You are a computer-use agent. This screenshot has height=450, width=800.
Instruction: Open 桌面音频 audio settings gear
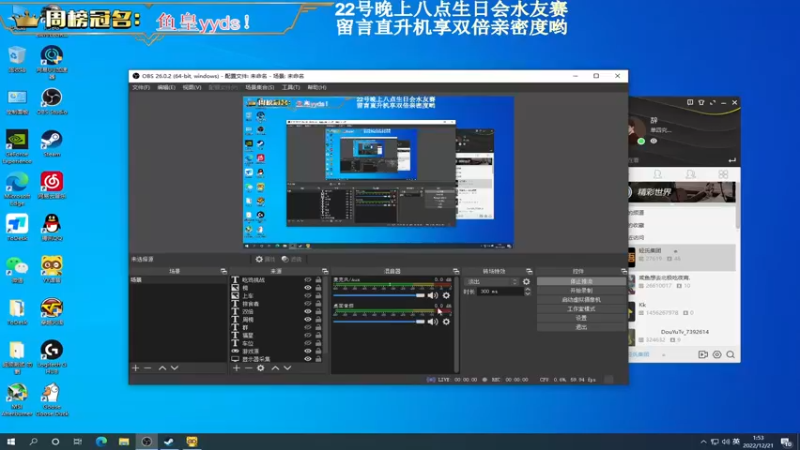[446, 322]
